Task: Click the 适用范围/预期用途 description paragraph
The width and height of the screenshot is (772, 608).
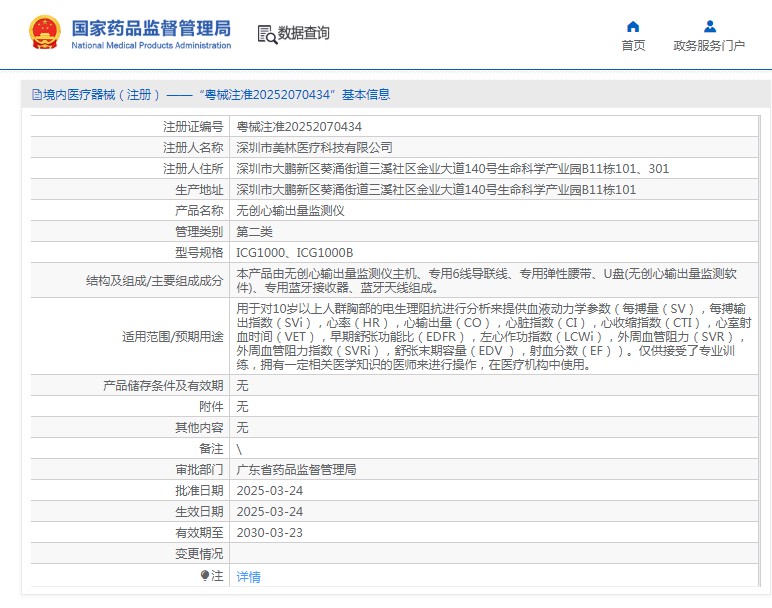Action: coord(494,337)
